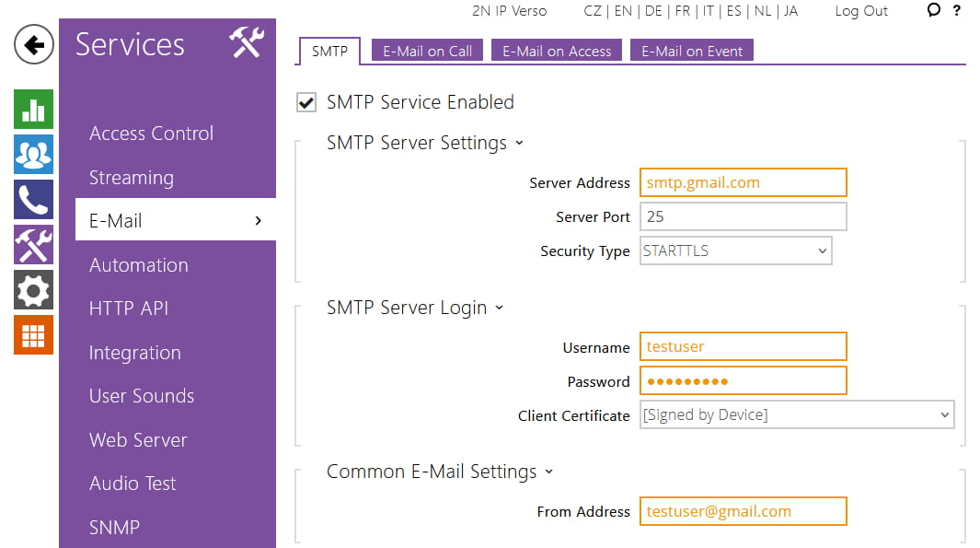Open SNMP in the Services menu
Viewport: 980px width, 548px height.
coord(114,528)
